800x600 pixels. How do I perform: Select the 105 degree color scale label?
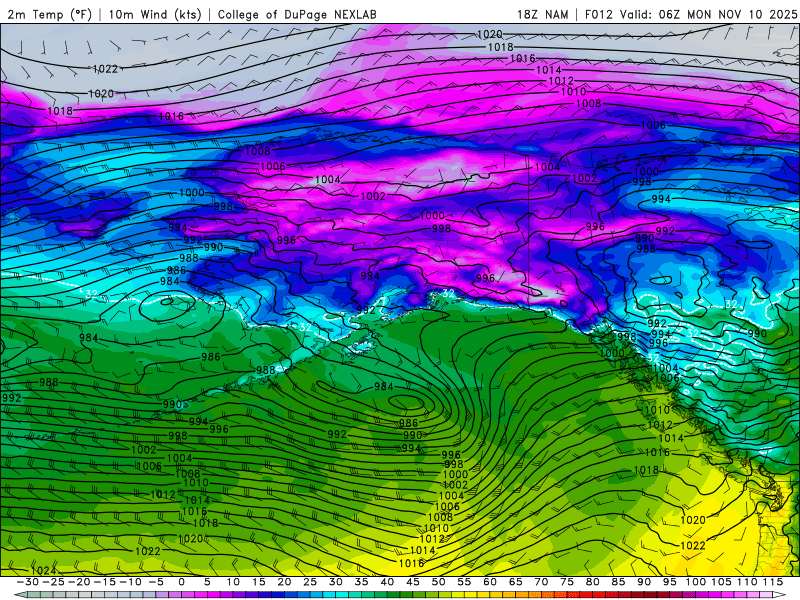click(x=721, y=582)
